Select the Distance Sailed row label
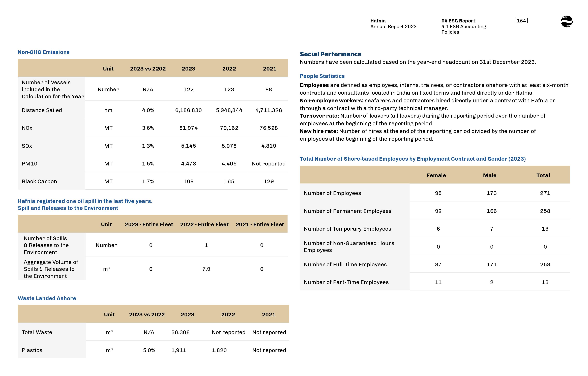The width and height of the screenshot is (588, 376). click(42, 110)
